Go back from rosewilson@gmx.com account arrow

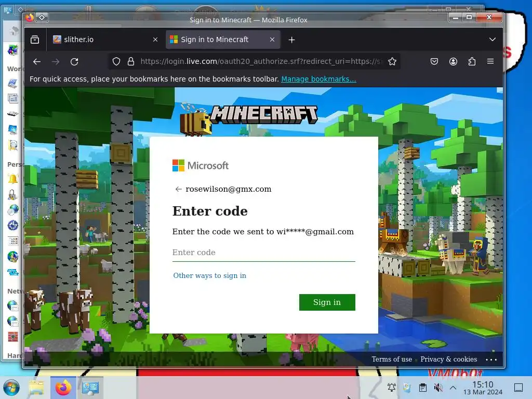pyautogui.click(x=179, y=189)
